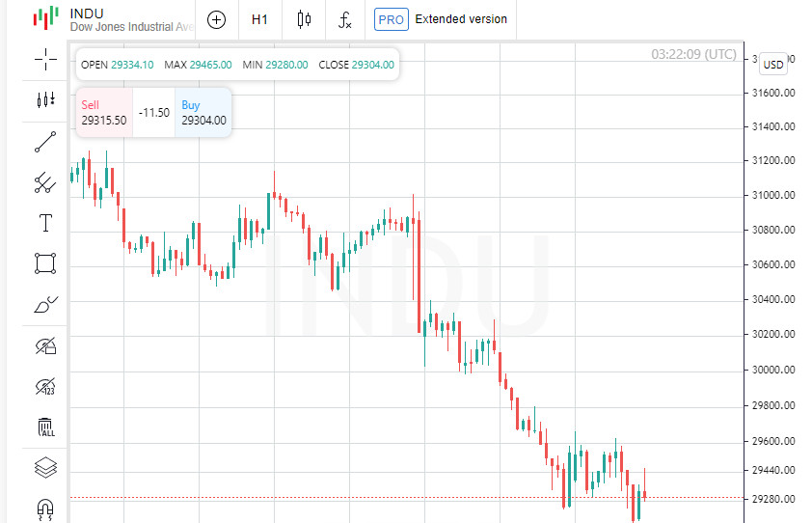Choose the pitchfork channel drawing tool
The width and height of the screenshot is (812, 523).
point(45,182)
